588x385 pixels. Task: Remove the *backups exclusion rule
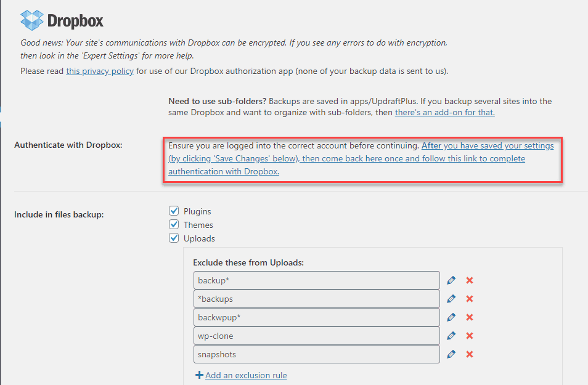[x=470, y=299]
